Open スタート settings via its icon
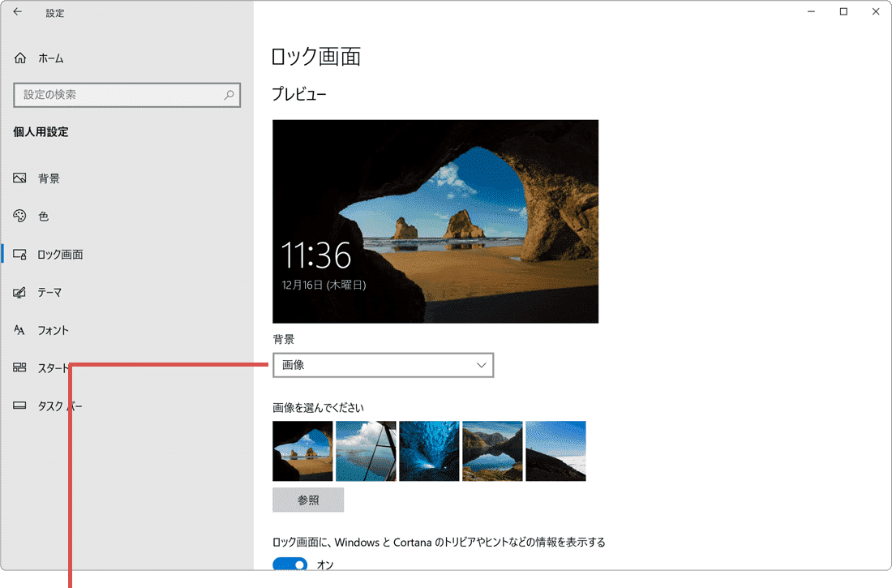This screenshot has height=588, width=892. tap(19, 367)
